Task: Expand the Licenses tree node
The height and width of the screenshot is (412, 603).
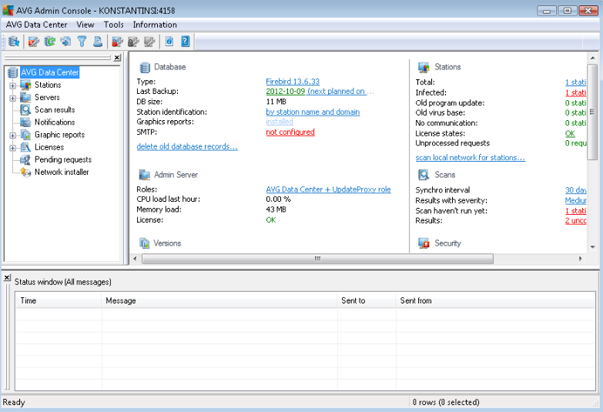Action: point(13,148)
